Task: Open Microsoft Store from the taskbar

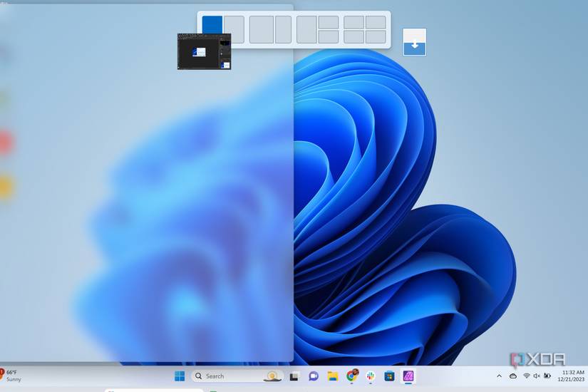Action: pos(389,376)
